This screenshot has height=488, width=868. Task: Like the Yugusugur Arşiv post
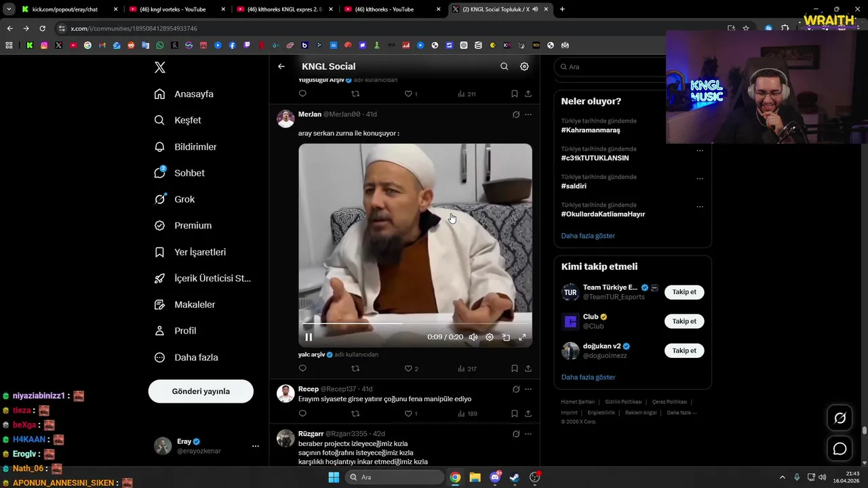click(411, 94)
